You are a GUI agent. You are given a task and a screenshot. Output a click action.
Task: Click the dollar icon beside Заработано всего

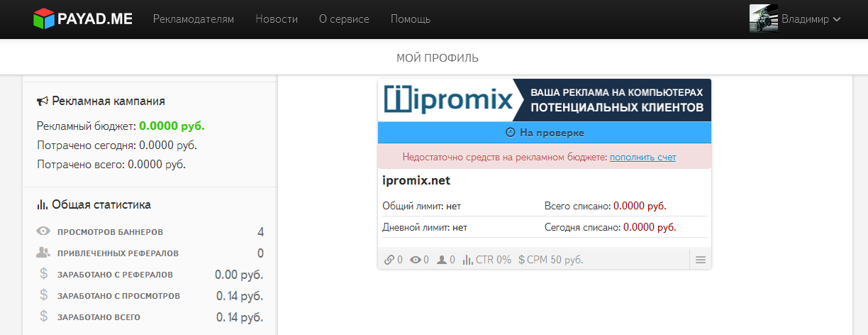click(x=43, y=317)
